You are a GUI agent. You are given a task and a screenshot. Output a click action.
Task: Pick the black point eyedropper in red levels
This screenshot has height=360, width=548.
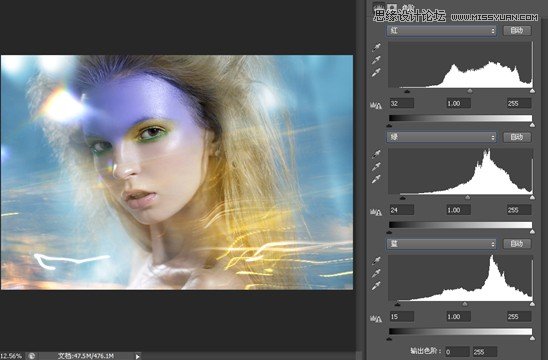376,47
